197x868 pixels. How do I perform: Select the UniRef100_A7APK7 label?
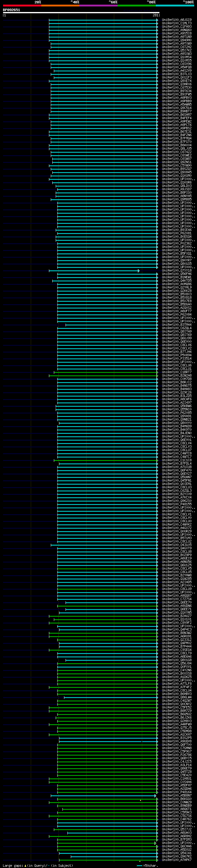coord(177,860)
